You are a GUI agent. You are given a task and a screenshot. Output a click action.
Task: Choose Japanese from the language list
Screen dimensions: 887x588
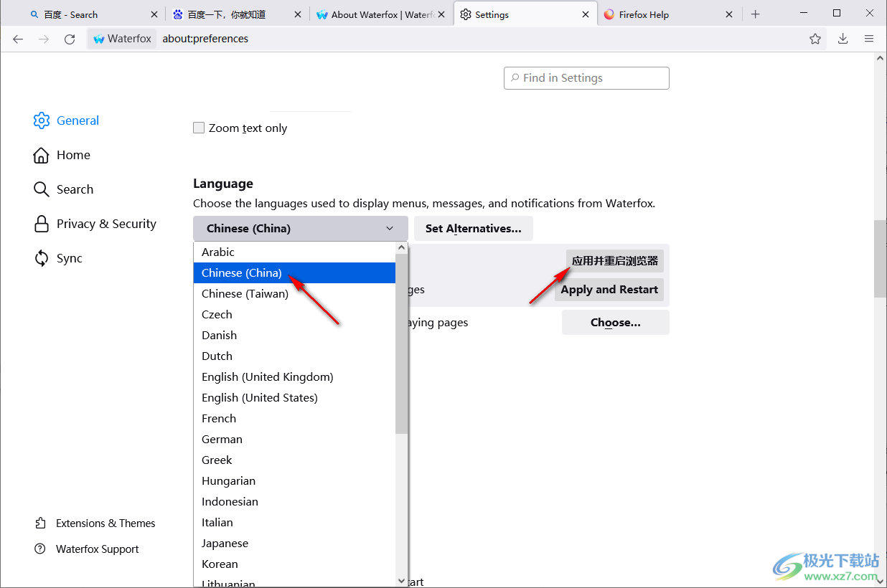pos(294,543)
